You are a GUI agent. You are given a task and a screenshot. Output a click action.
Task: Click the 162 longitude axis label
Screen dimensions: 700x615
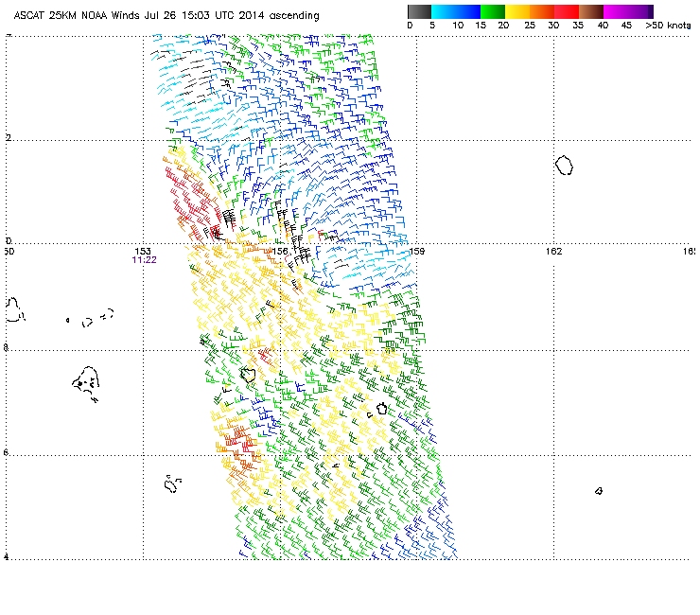pyautogui.click(x=554, y=250)
